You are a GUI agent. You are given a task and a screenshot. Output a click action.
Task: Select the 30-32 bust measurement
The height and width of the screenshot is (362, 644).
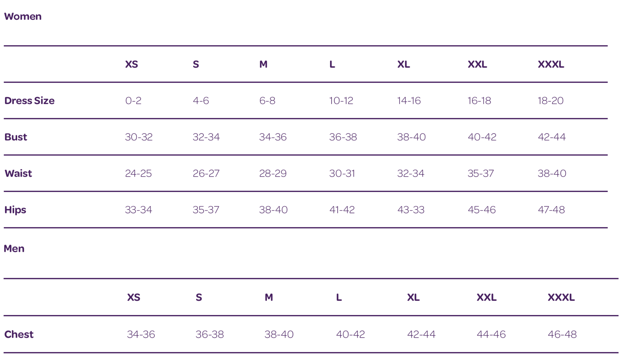139,137
